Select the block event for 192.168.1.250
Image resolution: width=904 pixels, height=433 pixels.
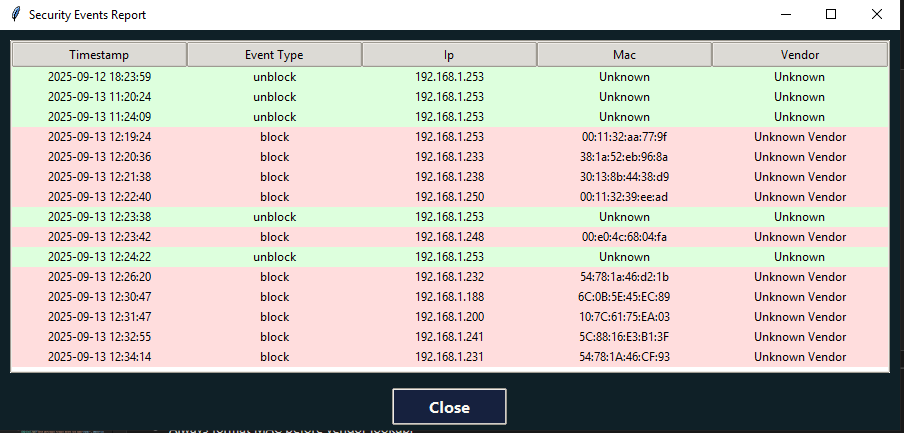(x=449, y=197)
